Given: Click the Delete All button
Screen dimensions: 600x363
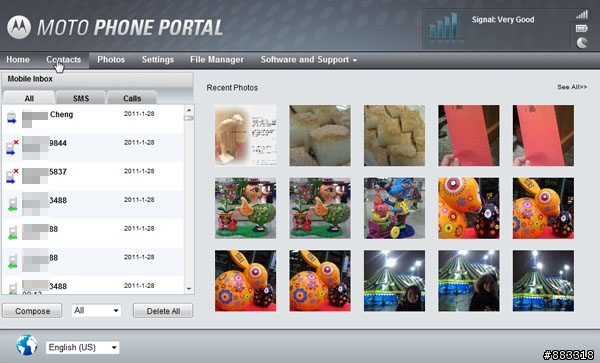Looking at the screenshot, I should pyautogui.click(x=163, y=311).
